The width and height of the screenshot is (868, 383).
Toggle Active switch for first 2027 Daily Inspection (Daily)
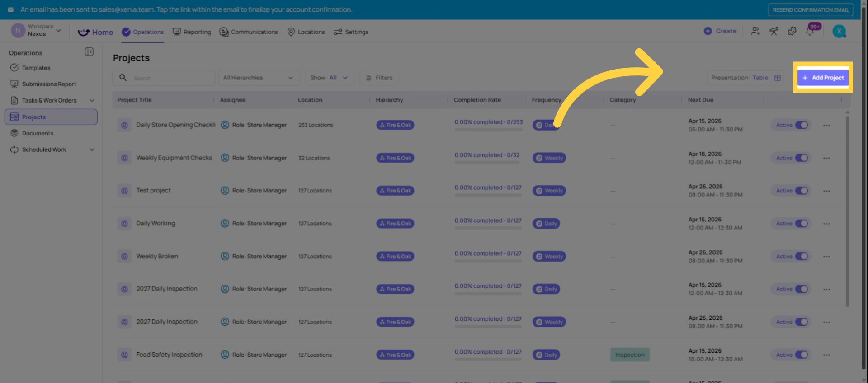coord(802,289)
